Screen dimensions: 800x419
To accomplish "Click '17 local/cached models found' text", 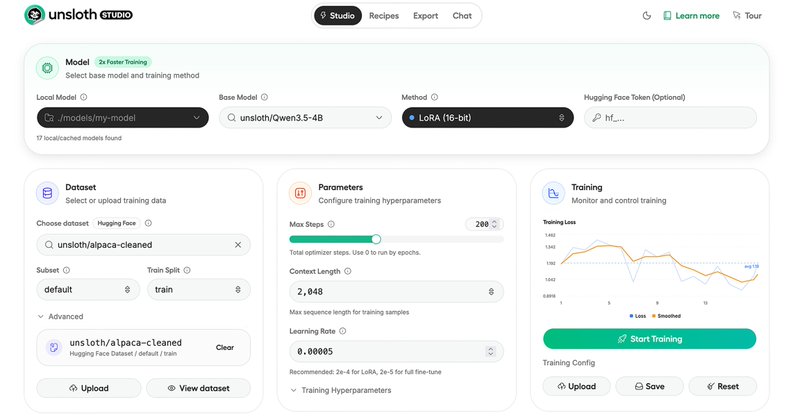I will pyautogui.click(x=79, y=138).
